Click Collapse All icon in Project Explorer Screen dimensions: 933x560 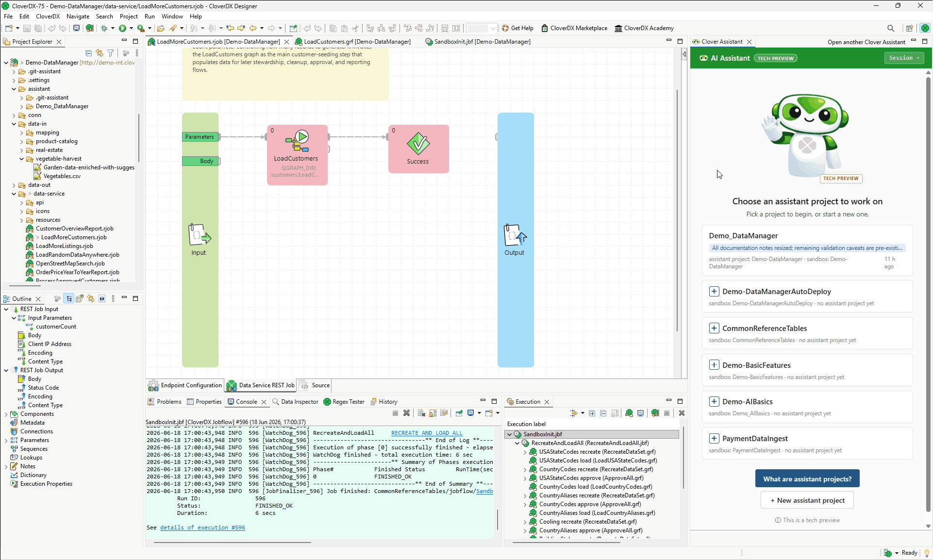88,53
